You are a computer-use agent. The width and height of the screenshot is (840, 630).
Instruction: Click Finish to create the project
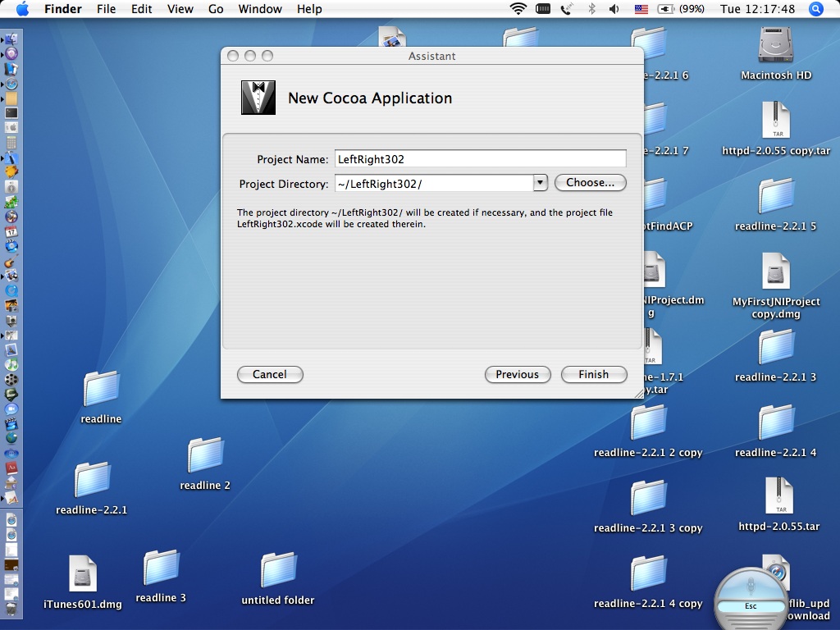[x=594, y=374]
